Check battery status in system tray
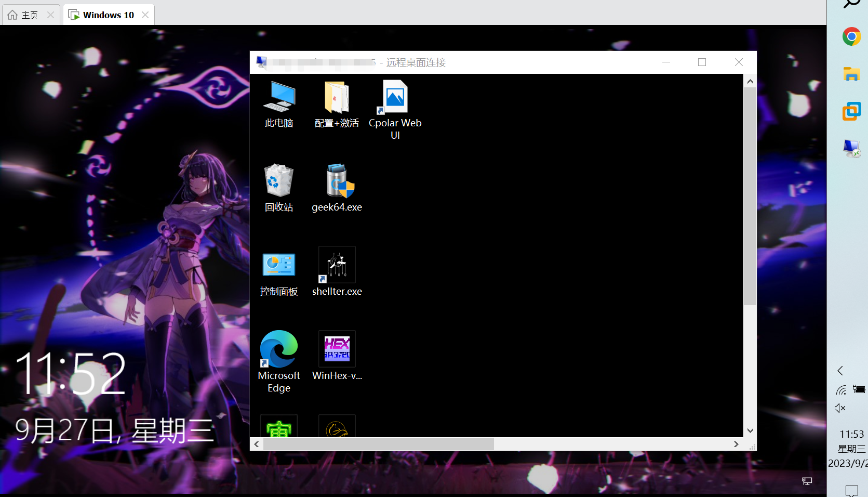Screen dimensions: 868x497 [859, 389]
